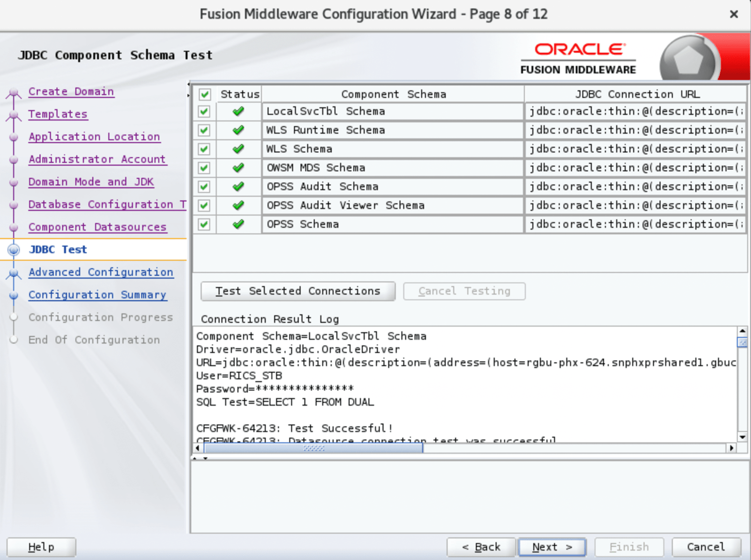Click the Back button

click(x=481, y=547)
